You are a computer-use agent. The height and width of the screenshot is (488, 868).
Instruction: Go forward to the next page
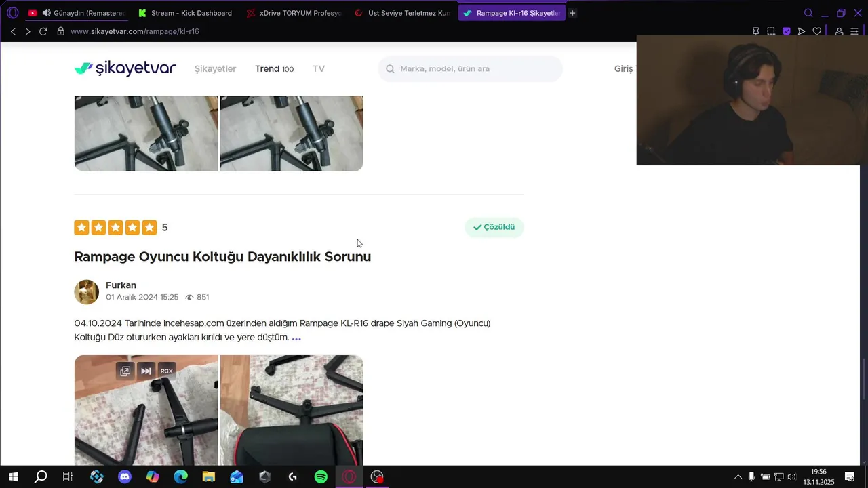28,31
